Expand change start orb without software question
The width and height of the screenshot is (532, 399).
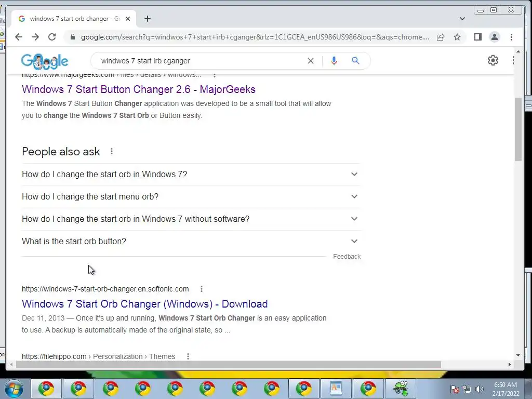pos(190,219)
